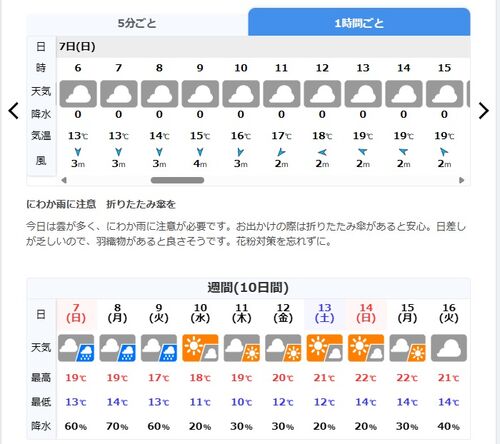Click the 週間(10日間) header
The width and height of the screenshot is (500, 444).
248,288
